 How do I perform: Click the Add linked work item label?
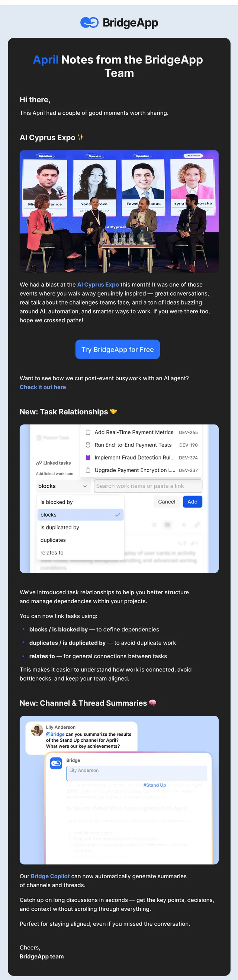54,474
